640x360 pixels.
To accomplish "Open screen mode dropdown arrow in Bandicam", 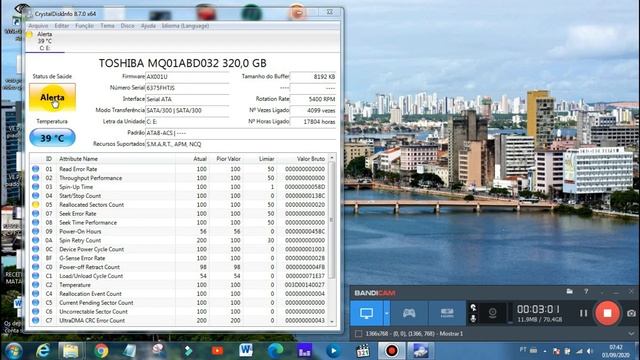I will [387, 313].
